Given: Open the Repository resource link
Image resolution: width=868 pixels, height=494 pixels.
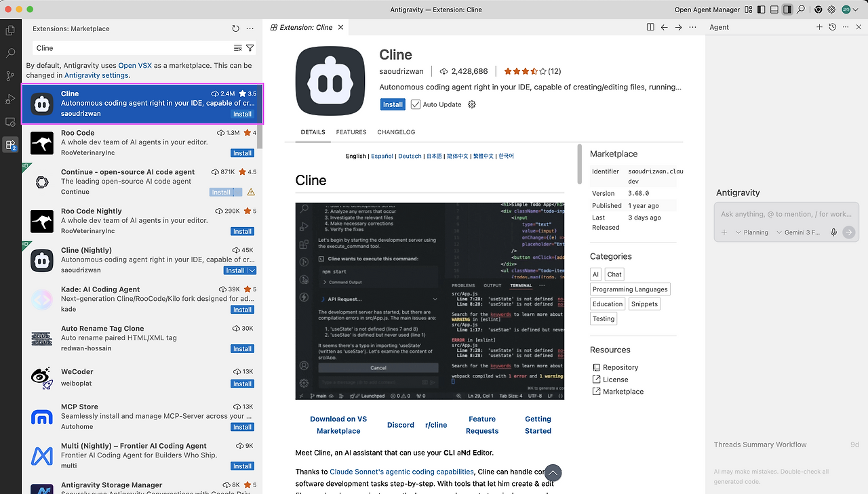Looking at the screenshot, I should click(x=620, y=367).
